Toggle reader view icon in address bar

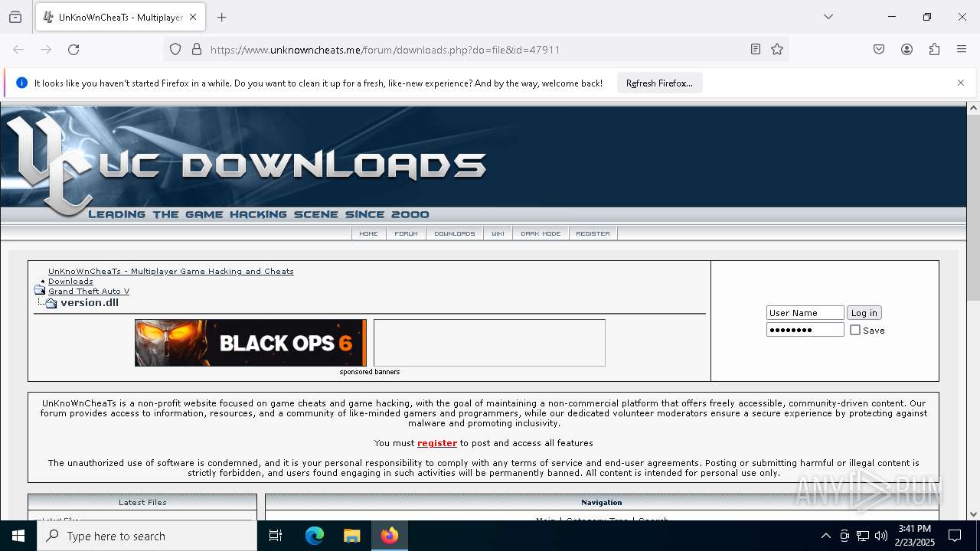pos(756,50)
